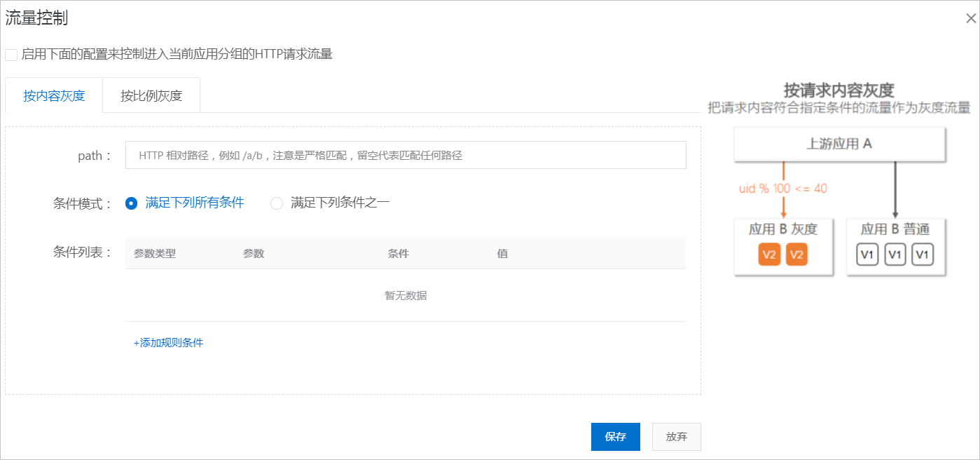Click the 应用 B 灰度 box title

coord(783,229)
